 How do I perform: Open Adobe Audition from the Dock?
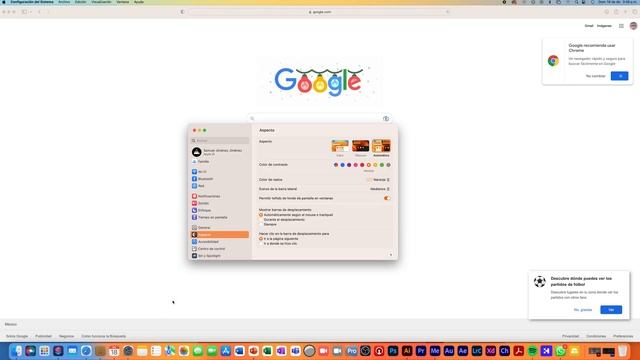(x=449, y=351)
